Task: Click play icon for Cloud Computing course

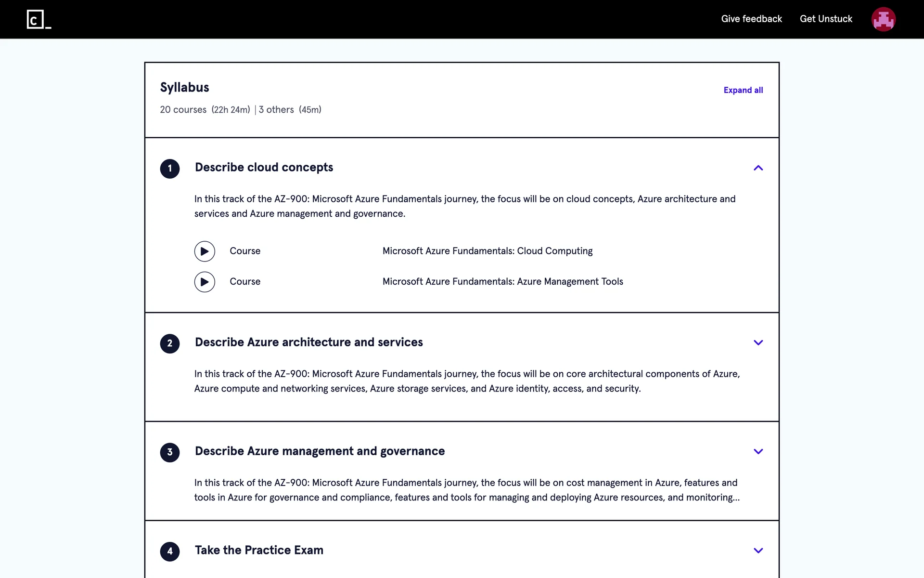Action: click(x=205, y=251)
